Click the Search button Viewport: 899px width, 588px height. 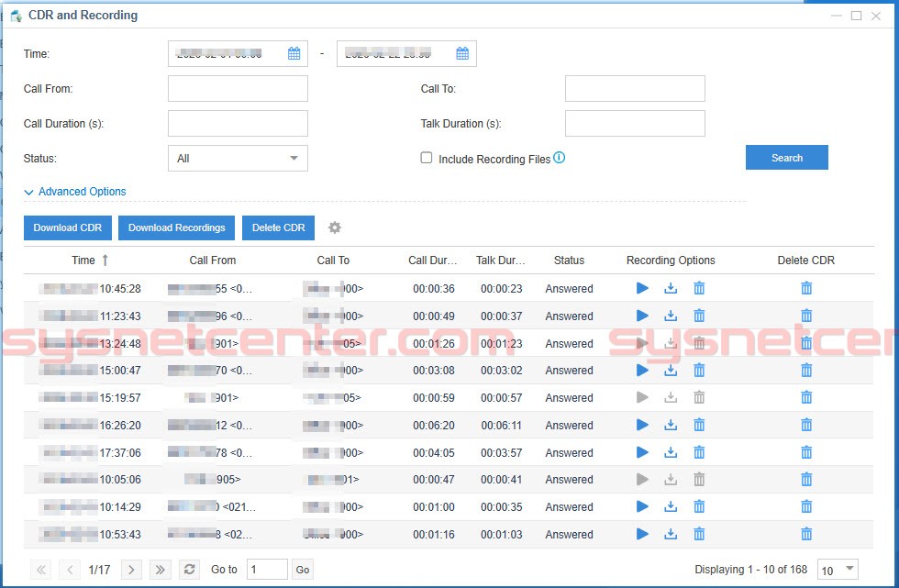pos(786,157)
